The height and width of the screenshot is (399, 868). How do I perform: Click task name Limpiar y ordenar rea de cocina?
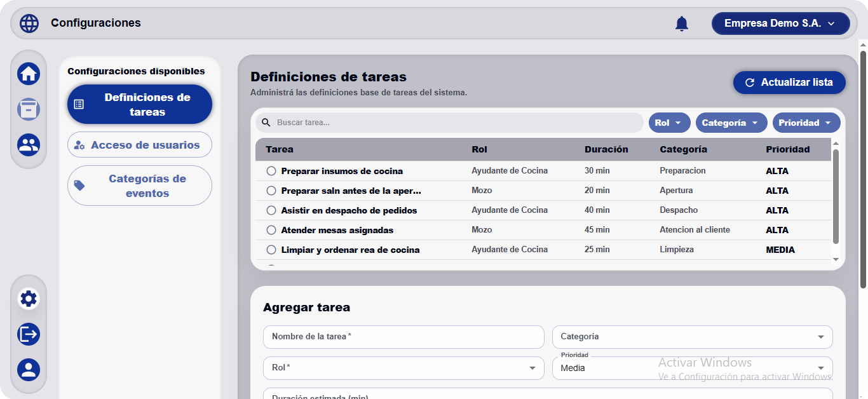(350, 250)
